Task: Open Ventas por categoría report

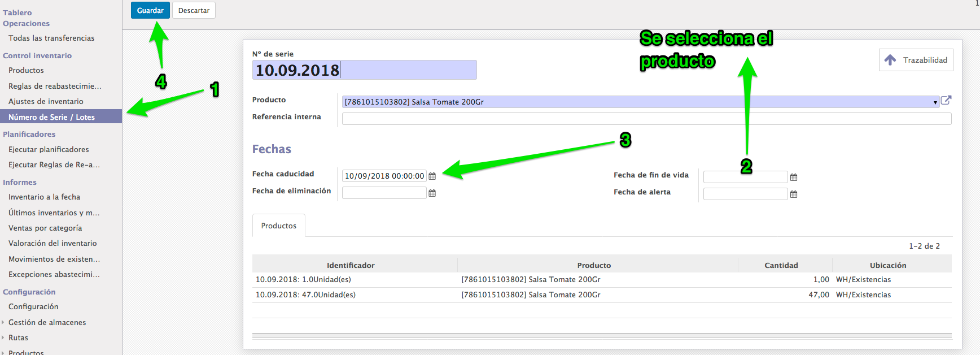Action: point(45,228)
